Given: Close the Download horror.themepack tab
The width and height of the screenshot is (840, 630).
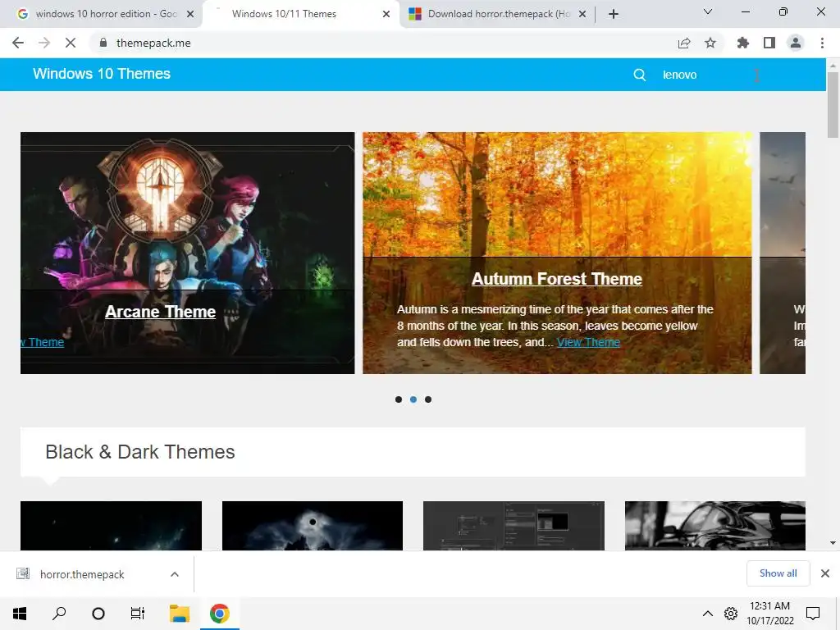Looking at the screenshot, I should coord(582,14).
